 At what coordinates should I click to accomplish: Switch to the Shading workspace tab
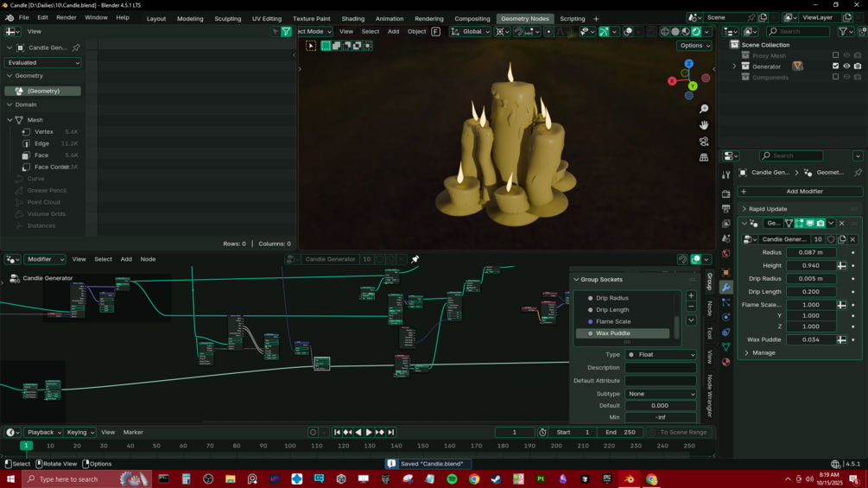point(352,18)
